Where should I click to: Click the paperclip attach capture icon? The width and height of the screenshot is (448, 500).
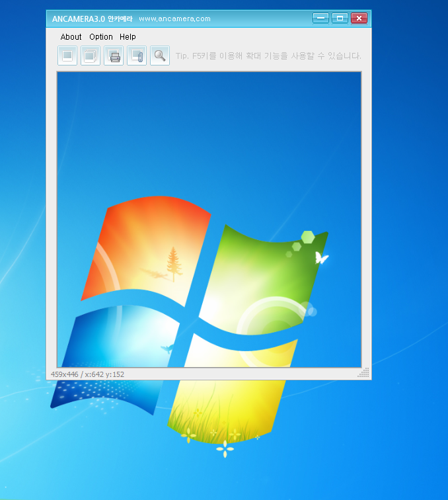point(137,56)
